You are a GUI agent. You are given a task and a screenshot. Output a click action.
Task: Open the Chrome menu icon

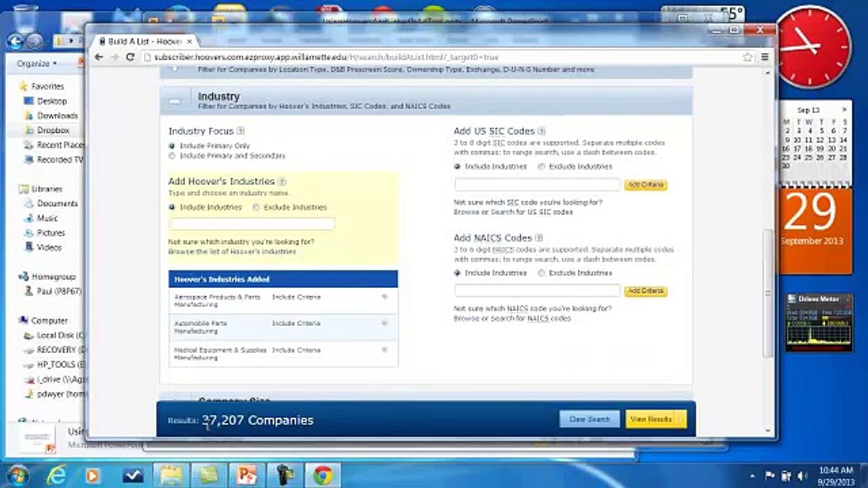click(765, 58)
